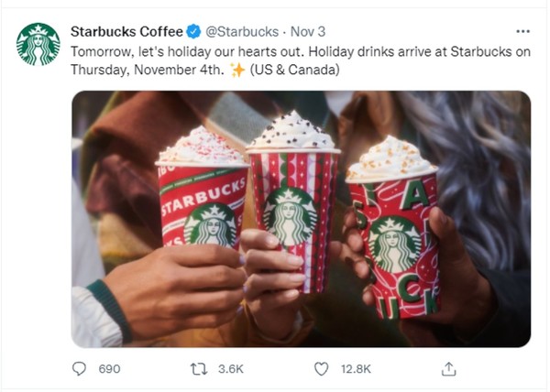Click the retweet arrows icon
The width and height of the screenshot is (550, 392).
click(x=199, y=369)
